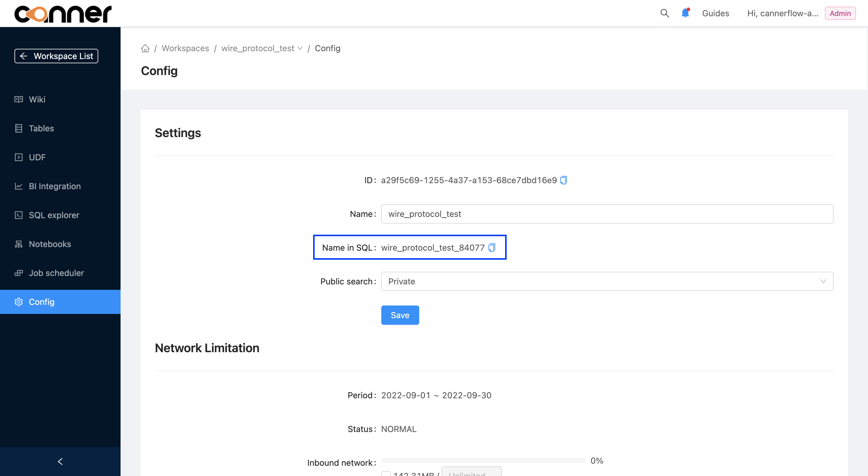The height and width of the screenshot is (476, 868).
Task: Click the Inbound network progress bar
Action: (483, 461)
